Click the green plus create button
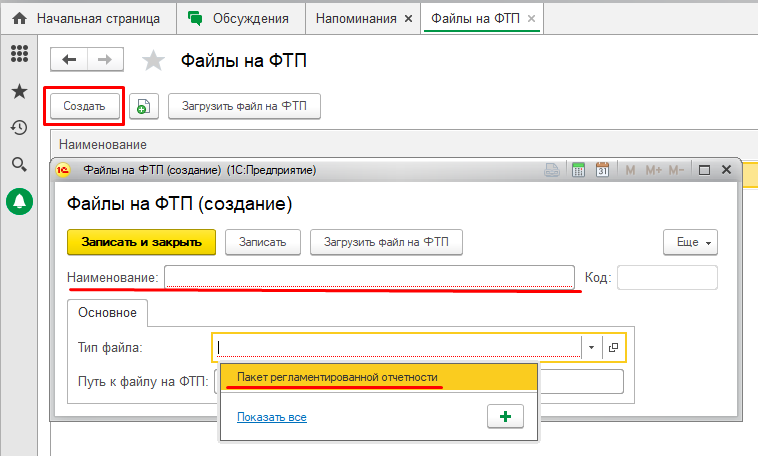 (505, 417)
